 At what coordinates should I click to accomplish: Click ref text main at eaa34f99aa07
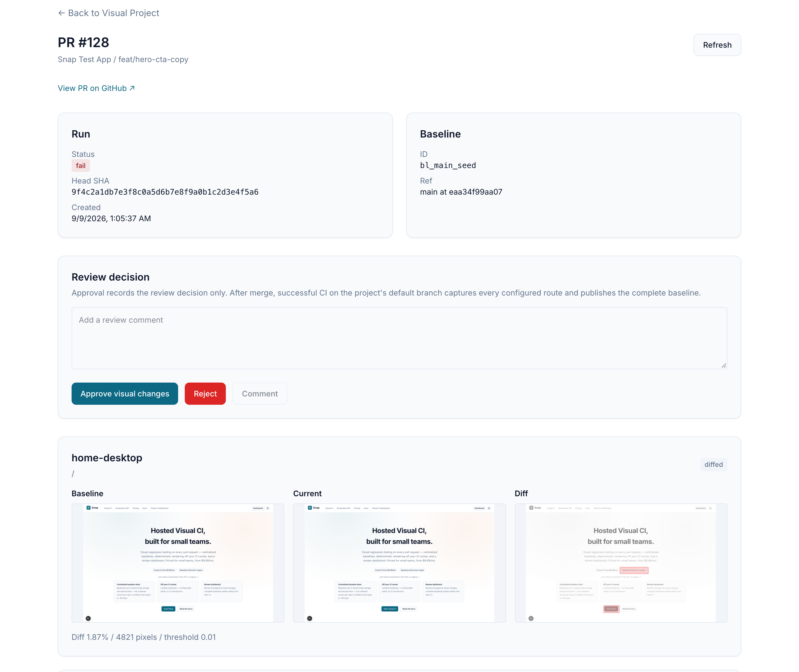pyautogui.click(x=461, y=192)
